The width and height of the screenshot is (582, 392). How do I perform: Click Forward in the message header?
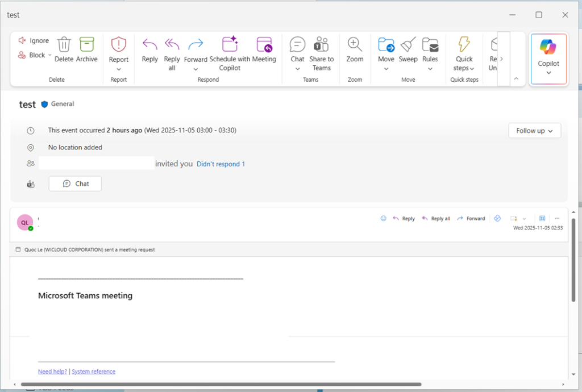point(471,218)
